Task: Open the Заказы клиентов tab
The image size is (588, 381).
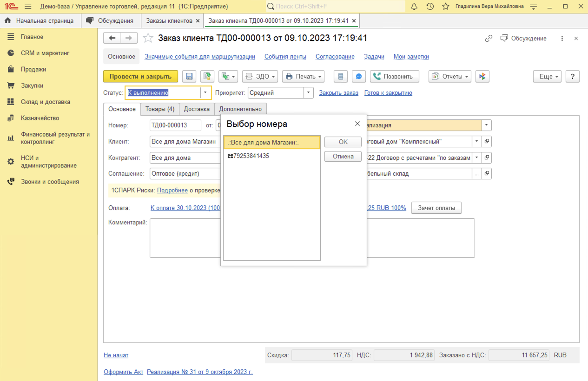Action: click(x=169, y=21)
